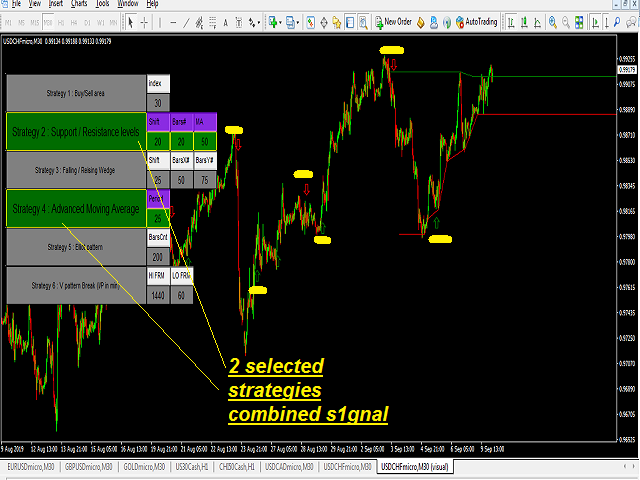Image resolution: width=640 pixels, height=480 pixels.
Task: Pick the text 'A' drawing tool
Action: [225, 22]
